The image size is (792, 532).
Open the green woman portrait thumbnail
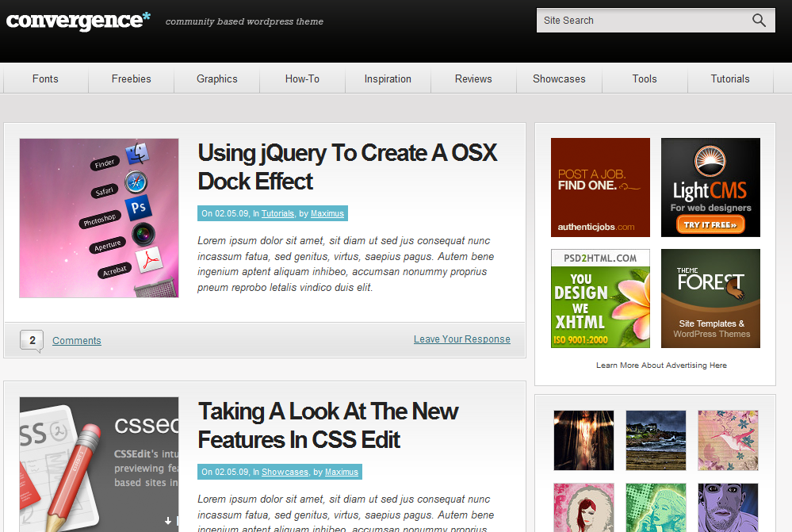coord(656,507)
